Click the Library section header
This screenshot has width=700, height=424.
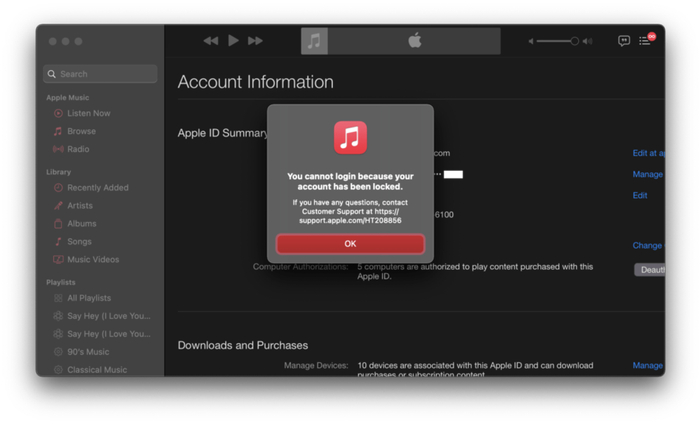[x=58, y=172]
